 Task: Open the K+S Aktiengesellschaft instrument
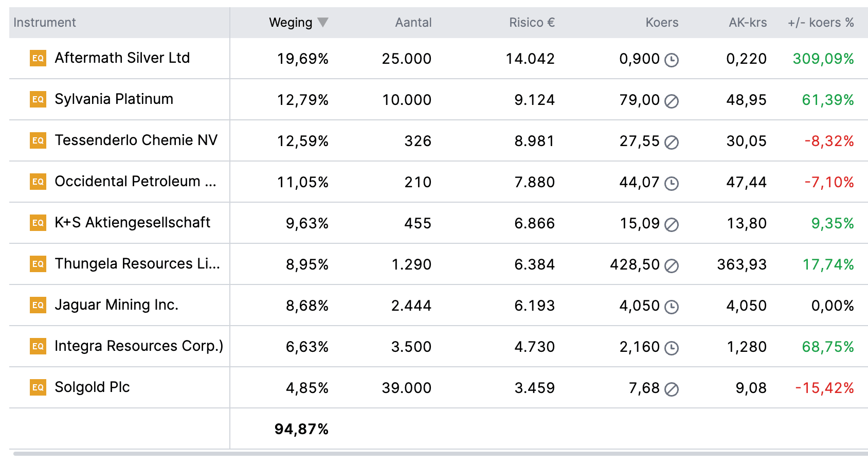coord(133,222)
